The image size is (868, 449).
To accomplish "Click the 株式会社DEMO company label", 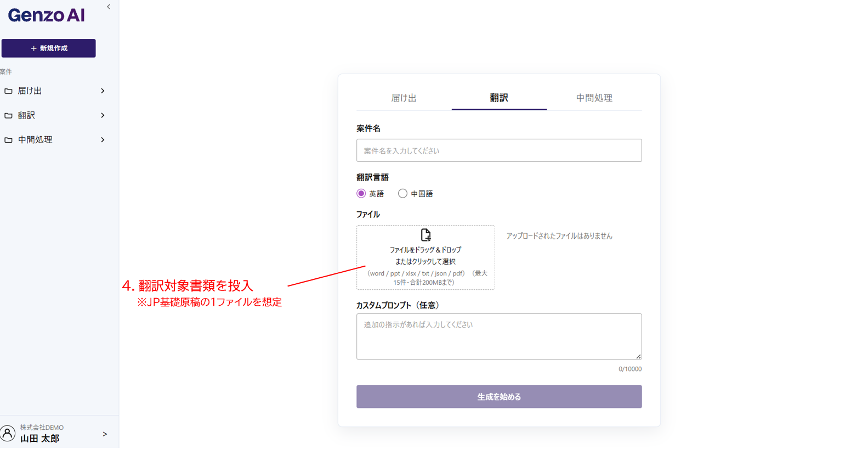I will pyautogui.click(x=42, y=428).
